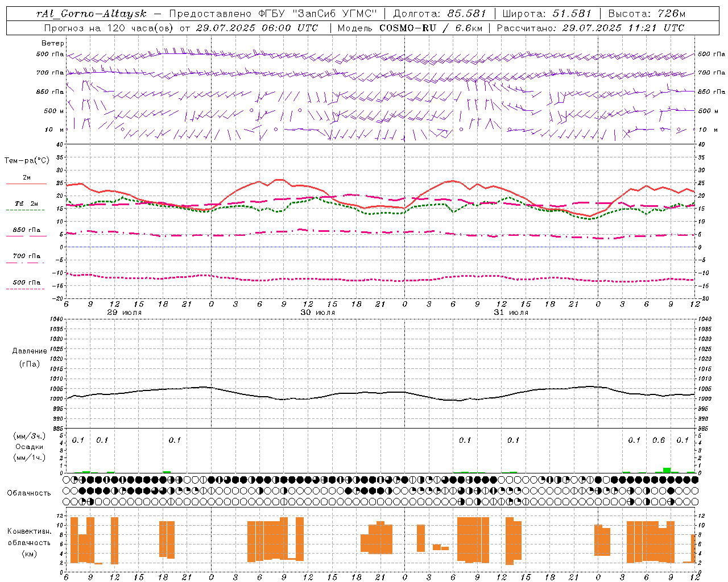Select the Долгота: 85.581 value
The width and height of the screenshot is (728, 582).
(440, 14)
